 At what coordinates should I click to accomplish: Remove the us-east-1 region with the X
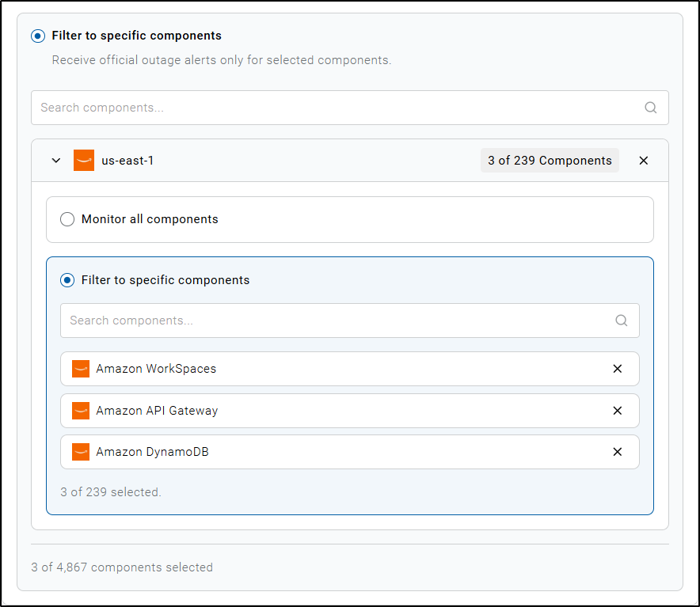tap(644, 161)
